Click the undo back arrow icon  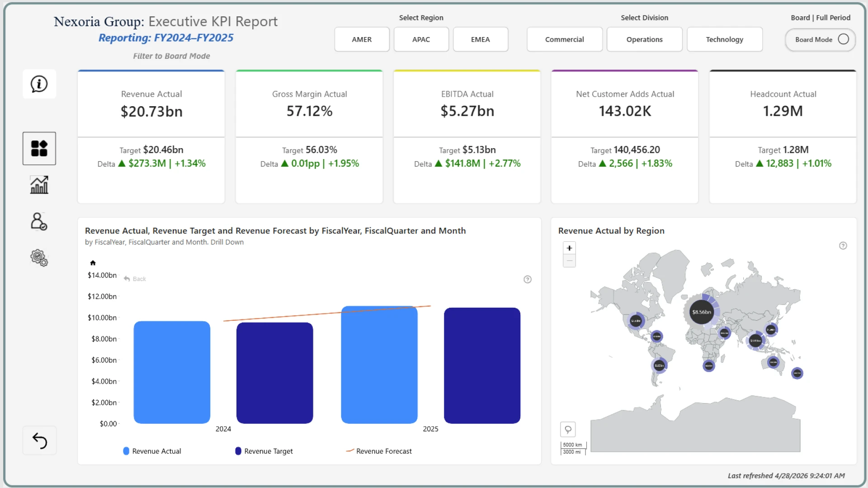point(40,441)
